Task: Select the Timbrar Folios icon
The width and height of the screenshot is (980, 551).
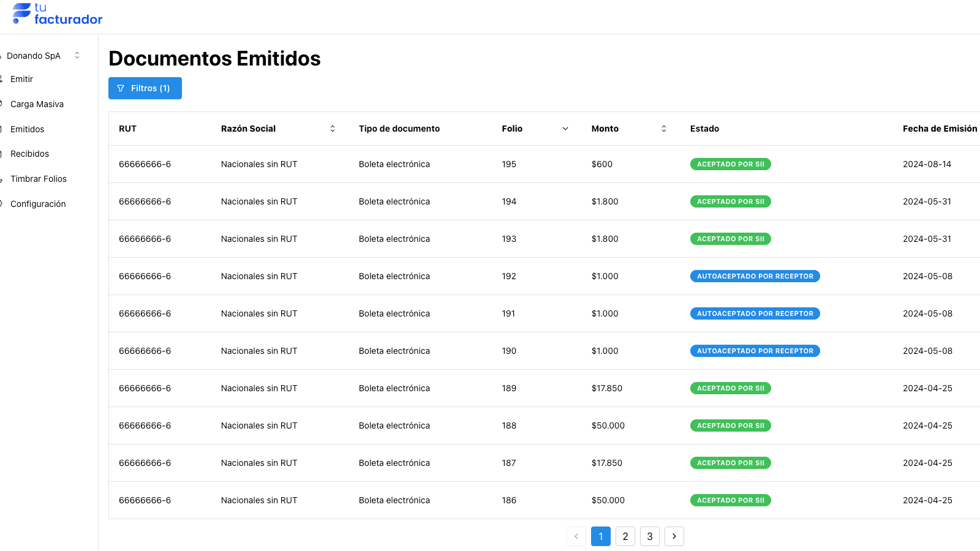Action: point(2,179)
